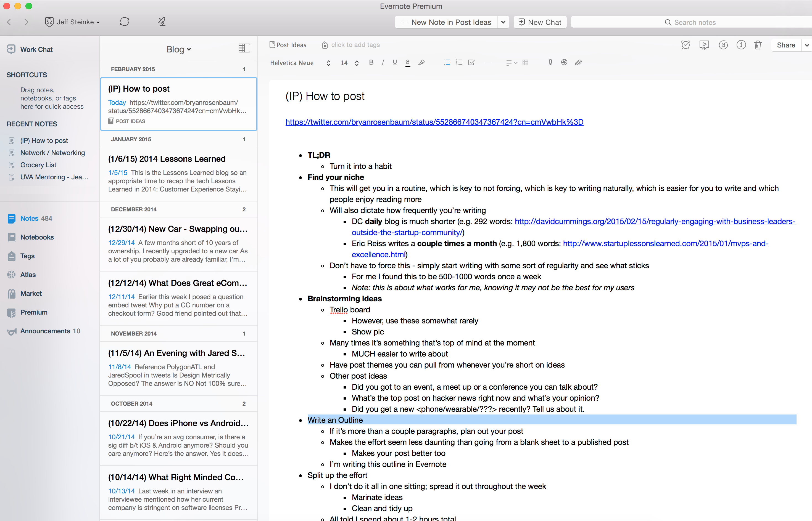Image resolution: width=812 pixels, height=521 pixels.
Task: Expand the Blog notebook dropdown
Action: [x=178, y=49]
